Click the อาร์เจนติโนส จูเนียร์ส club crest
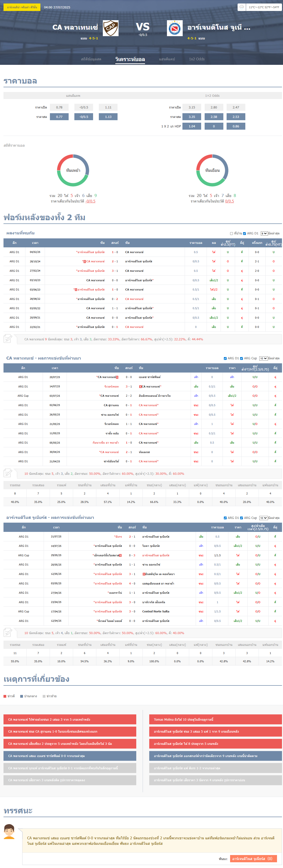 (x=175, y=28)
